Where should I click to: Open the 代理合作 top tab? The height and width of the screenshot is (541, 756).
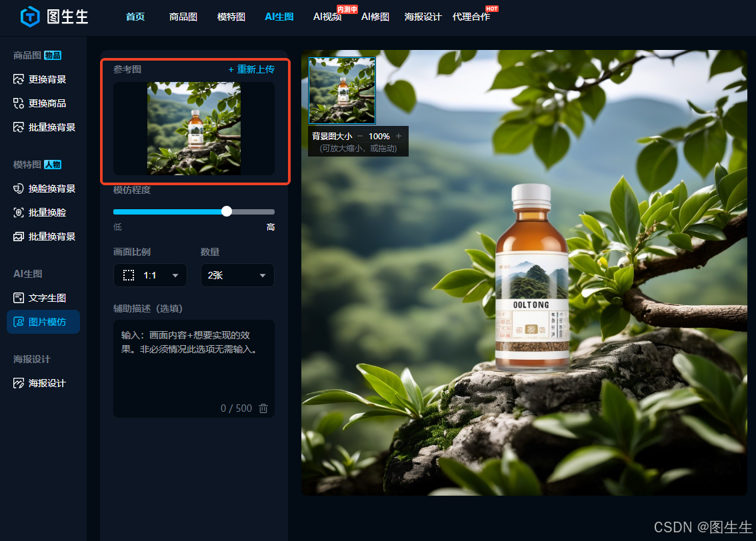tap(471, 17)
